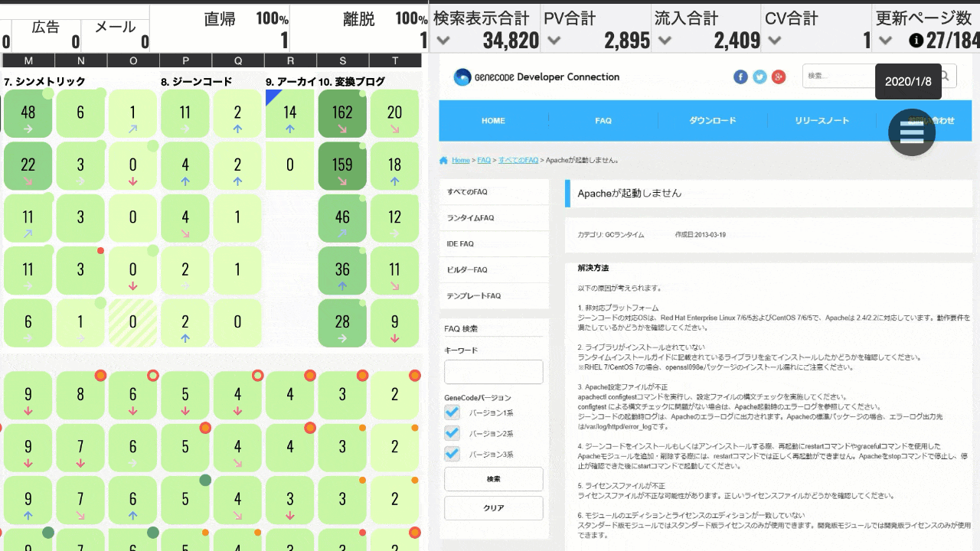Expand the 検索表示合計 chevron
This screenshot has height=551, width=980.
(x=442, y=41)
